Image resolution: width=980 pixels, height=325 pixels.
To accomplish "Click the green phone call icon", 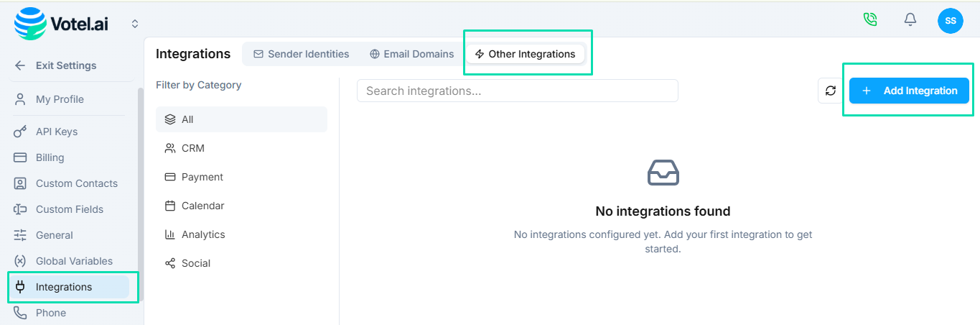I will pyautogui.click(x=870, y=20).
